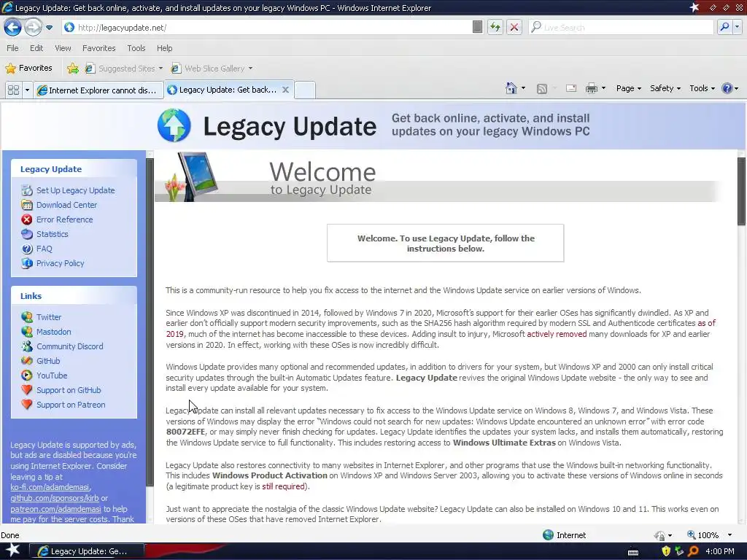Image resolution: width=747 pixels, height=560 pixels.
Task: Open the Twitter link
Action: 49,317
